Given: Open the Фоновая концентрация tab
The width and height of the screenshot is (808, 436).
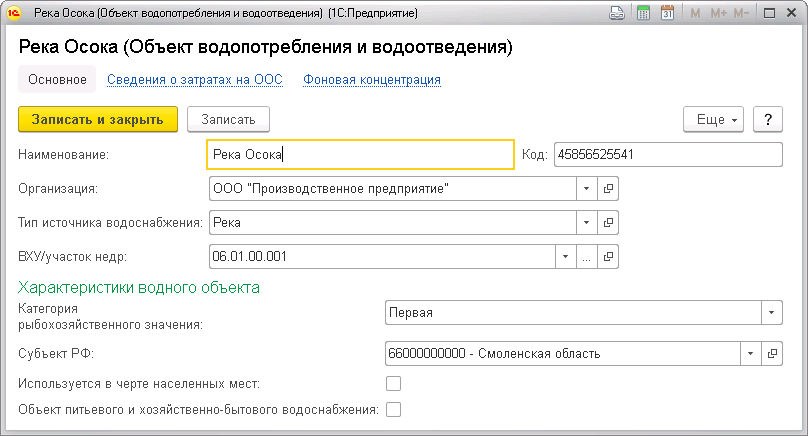Looking at the screenshot, I should click(x=372, y=79).
